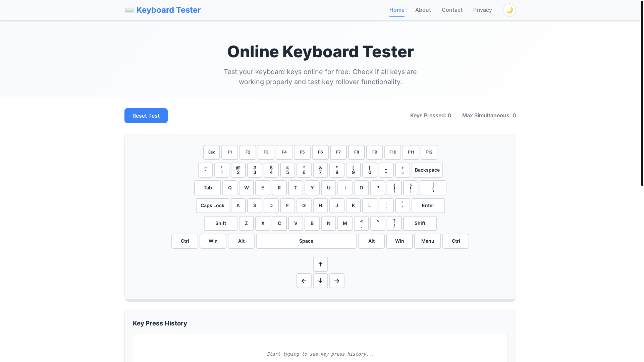Click the Space bar key
This screenshot has height=362, width=644.
(306, 241)
